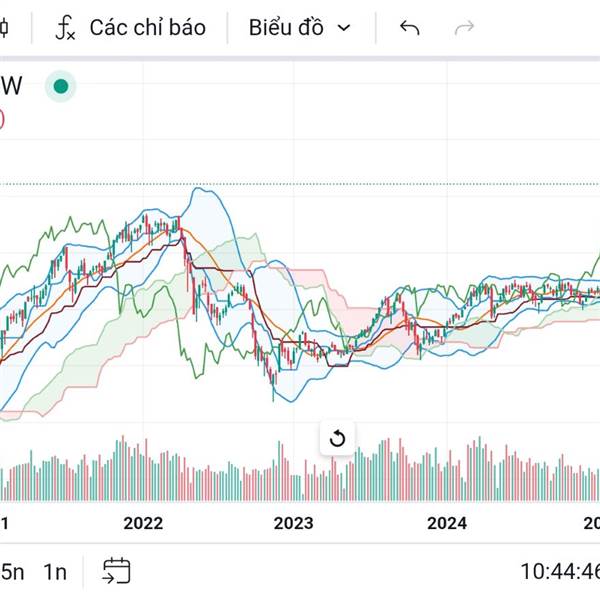Click the dotted price line above chart
The image size is (600, 600).
pyautogui.click(x=300, y=184)
